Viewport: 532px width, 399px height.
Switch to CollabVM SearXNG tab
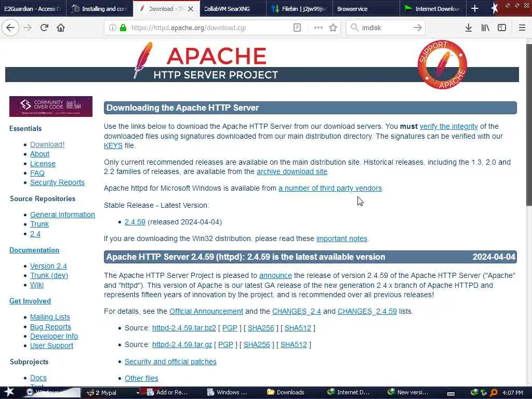[x=233, y=8]
